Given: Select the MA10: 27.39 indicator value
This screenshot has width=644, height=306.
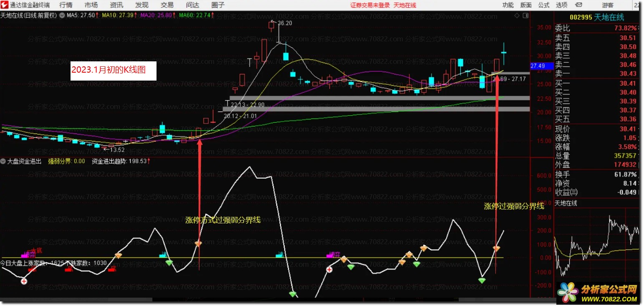Looking at the screenshot, I should point(119,15).
